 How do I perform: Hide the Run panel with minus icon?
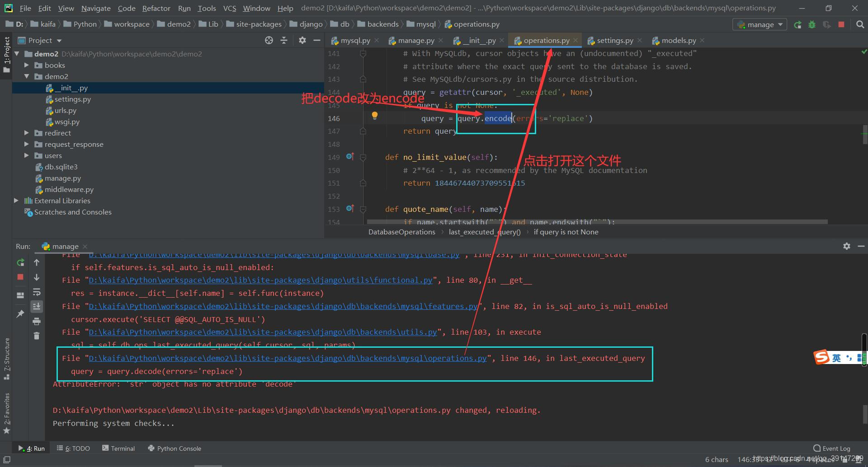pos(861,246)
